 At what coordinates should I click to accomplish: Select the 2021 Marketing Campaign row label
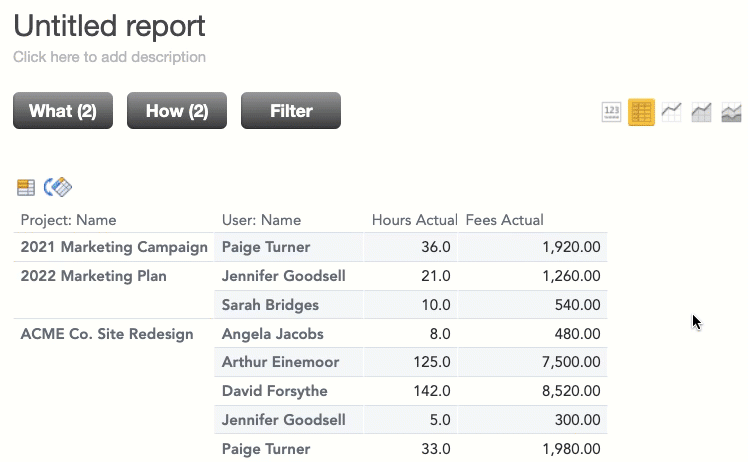114,247
